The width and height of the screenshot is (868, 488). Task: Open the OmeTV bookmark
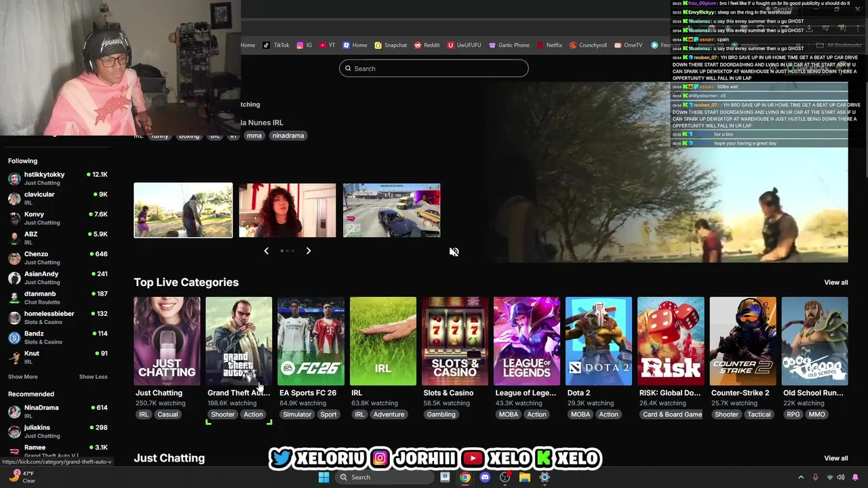tap(628, 45)
